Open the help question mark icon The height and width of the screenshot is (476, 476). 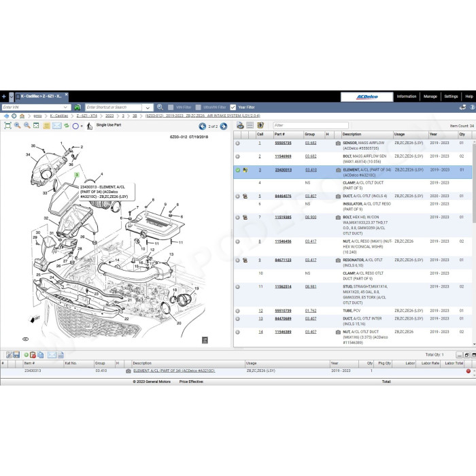(x=473, y=107)
